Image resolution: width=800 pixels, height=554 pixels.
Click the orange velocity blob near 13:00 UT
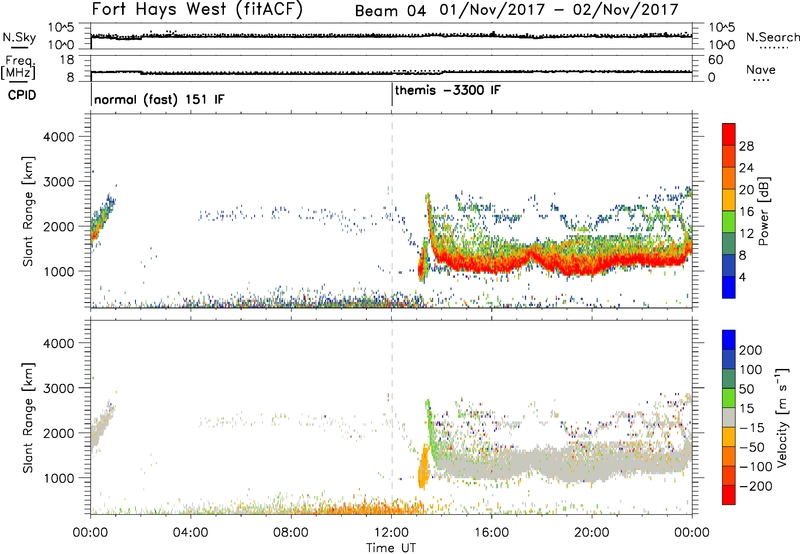423,468
